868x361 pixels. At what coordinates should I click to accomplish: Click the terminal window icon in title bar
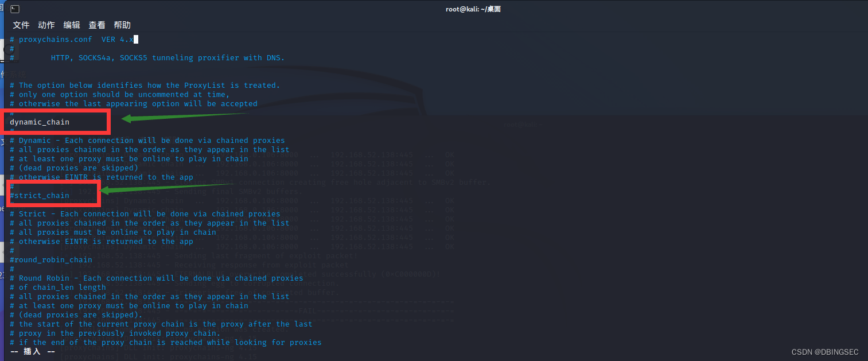coord(14,9)
